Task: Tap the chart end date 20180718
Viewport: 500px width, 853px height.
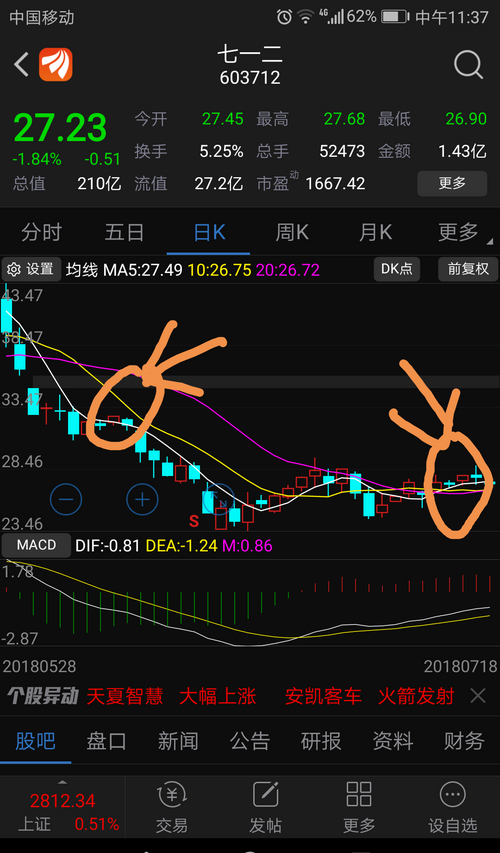Action: 460,666
